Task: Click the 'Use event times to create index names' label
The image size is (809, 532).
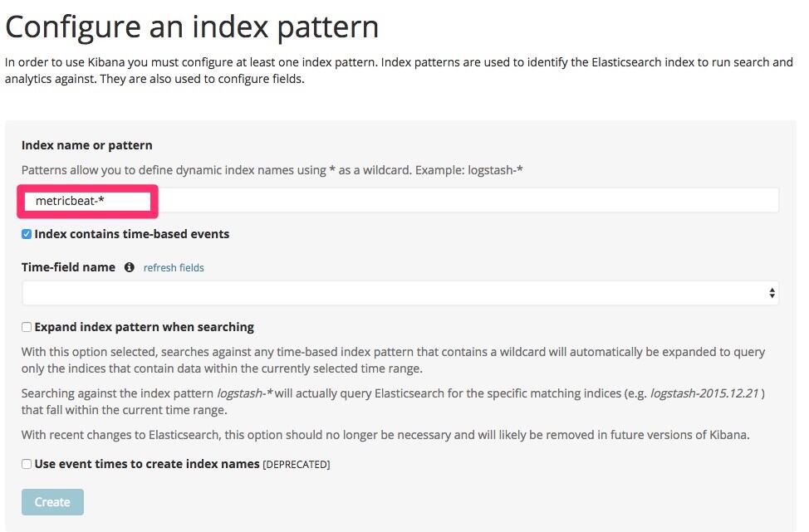Action: pyautogui.click(x=147, y=464)
